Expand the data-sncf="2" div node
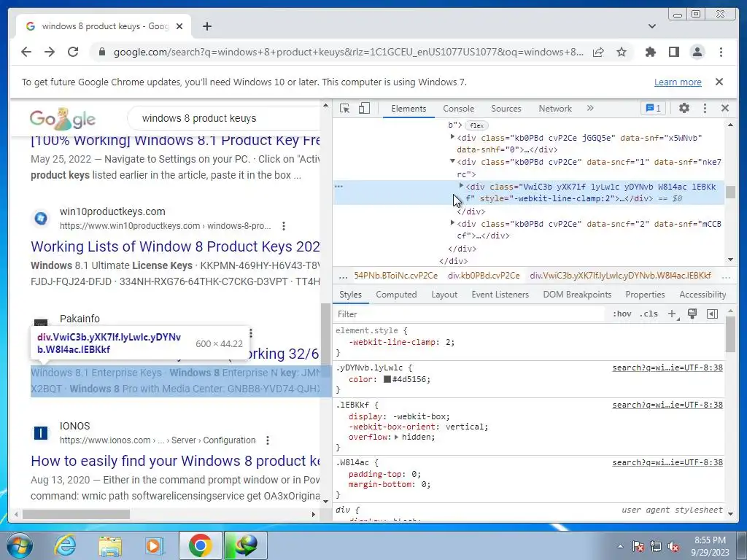Screen dimensions: 747x560 pos(452,223)
